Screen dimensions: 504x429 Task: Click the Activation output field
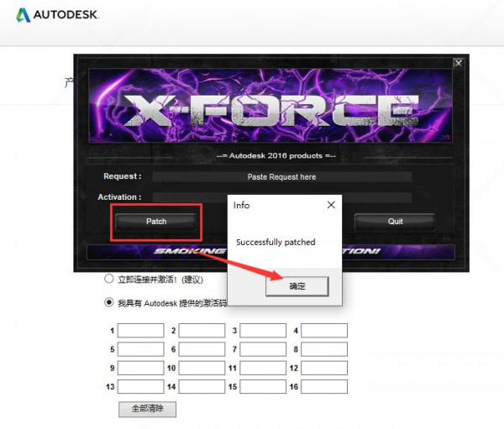coord(282,197)
